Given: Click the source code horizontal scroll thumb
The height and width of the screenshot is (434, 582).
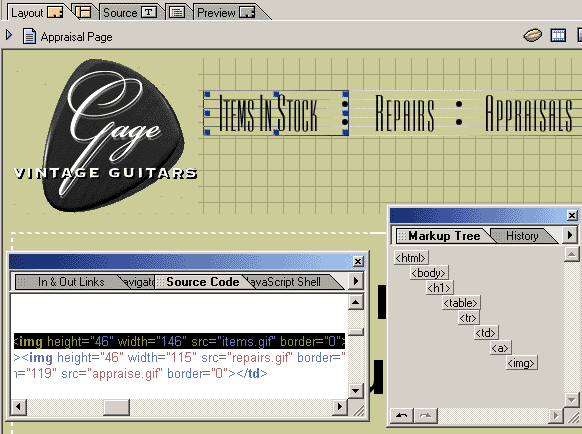Looking at the screenshot, I should click(x=116, y=407).
